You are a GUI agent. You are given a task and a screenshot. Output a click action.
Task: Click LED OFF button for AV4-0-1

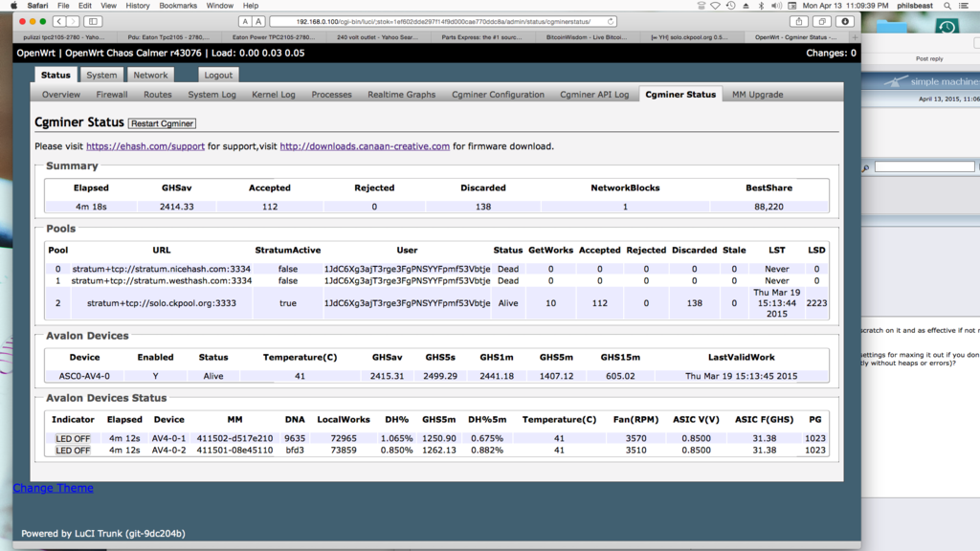pyautogui.click(x=73, y=438)
